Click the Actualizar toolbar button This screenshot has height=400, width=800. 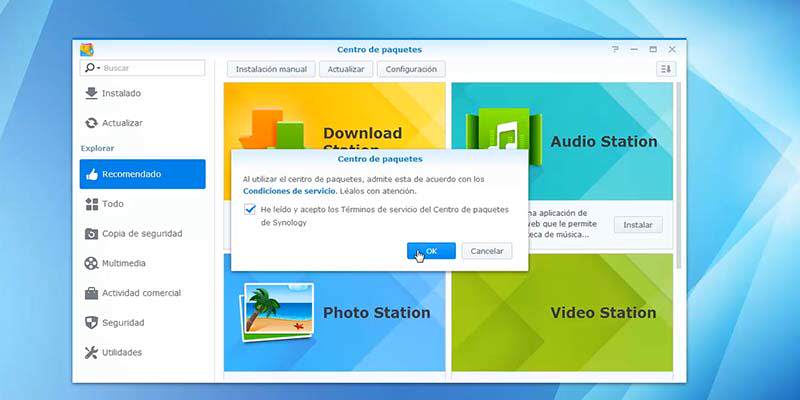346,69
